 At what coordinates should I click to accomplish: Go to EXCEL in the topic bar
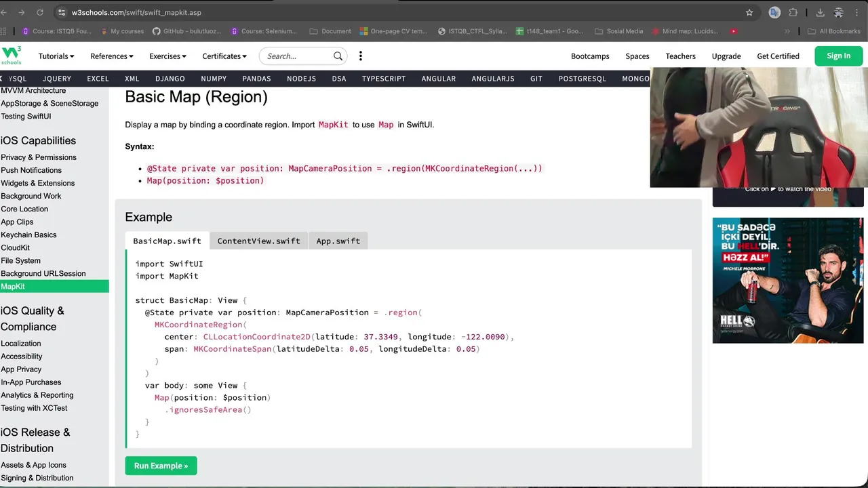click(x=98, y=79)
